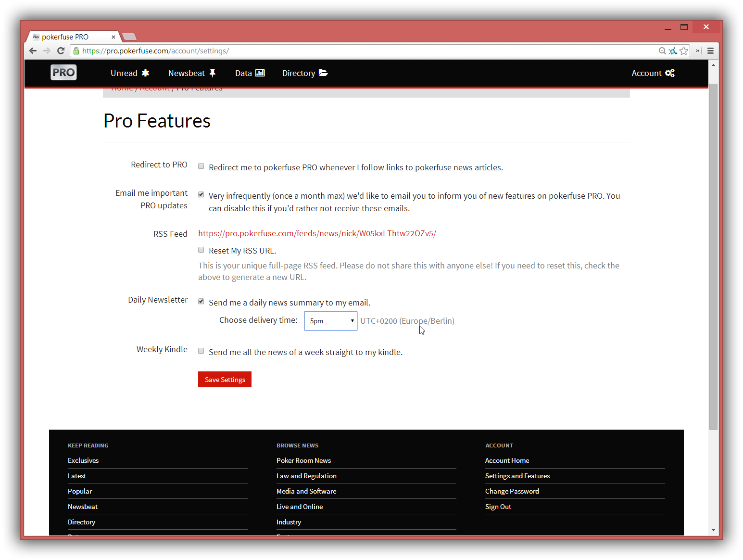Click the "Weekly Kindle" label

(162, 349)
